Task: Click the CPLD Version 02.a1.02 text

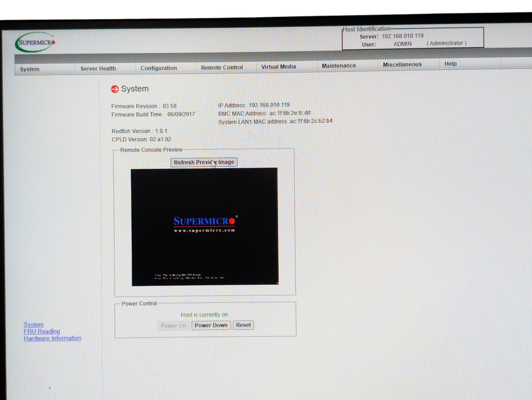Action: click(x=141, y=139)
